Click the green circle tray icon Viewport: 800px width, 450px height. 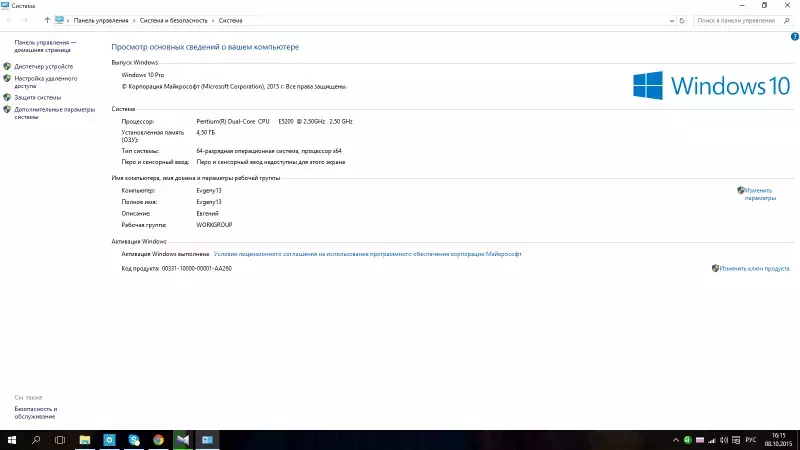[x=687, y=440]
